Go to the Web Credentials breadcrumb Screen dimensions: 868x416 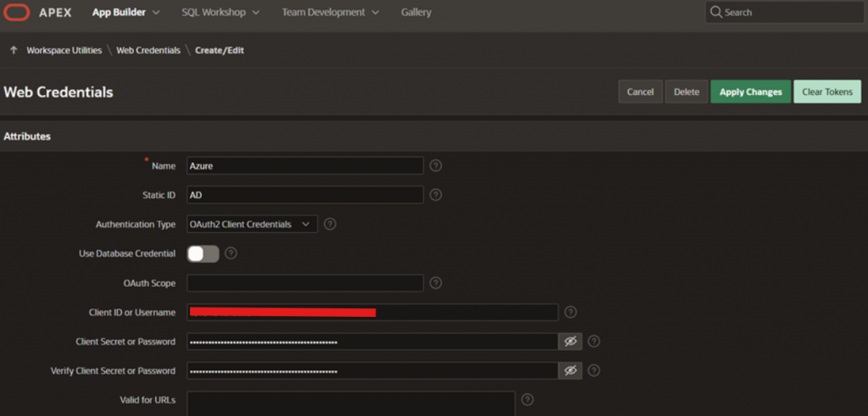(x=148, y=50)
